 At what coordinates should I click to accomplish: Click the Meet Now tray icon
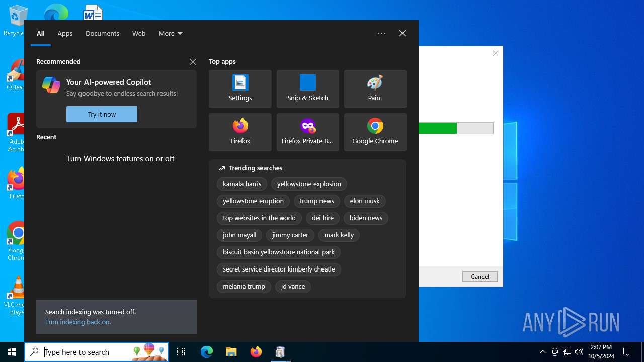pyautogui.click(x=555, y=352)
